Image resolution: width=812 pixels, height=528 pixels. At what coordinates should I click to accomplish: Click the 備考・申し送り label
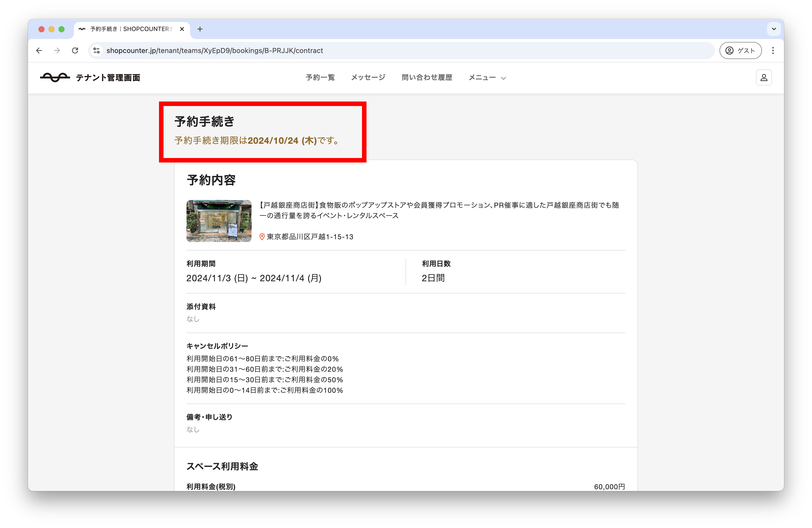coord(209,417)
